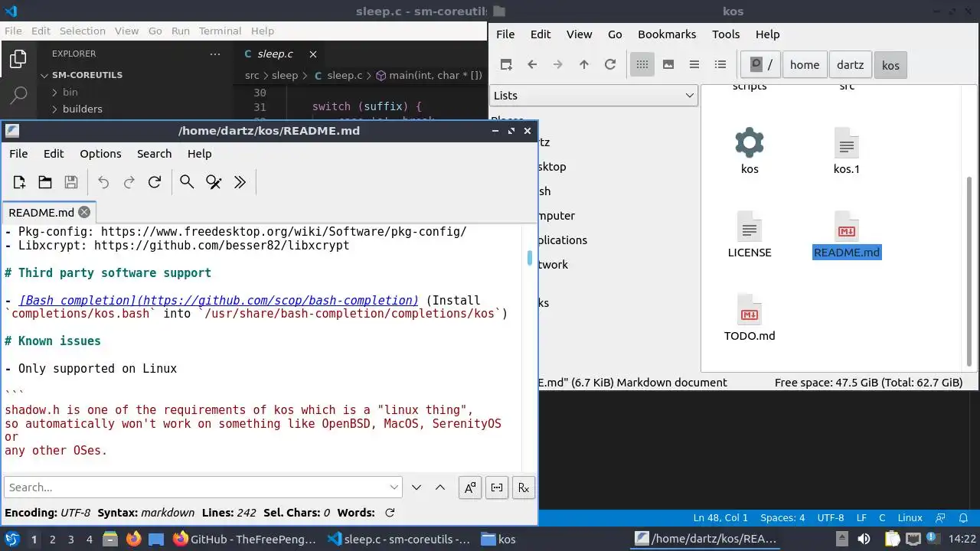Toggle regular expression search option

tap(524, 487)
